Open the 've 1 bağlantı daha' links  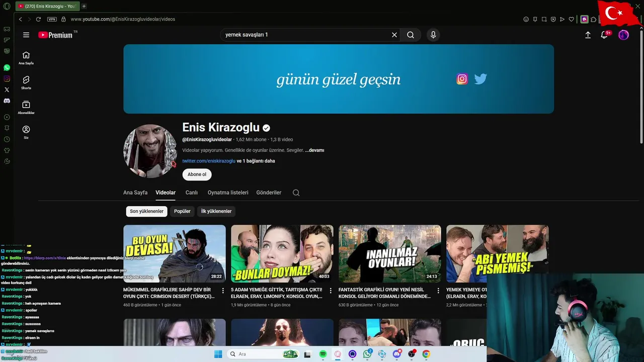(x=256, y=161)
